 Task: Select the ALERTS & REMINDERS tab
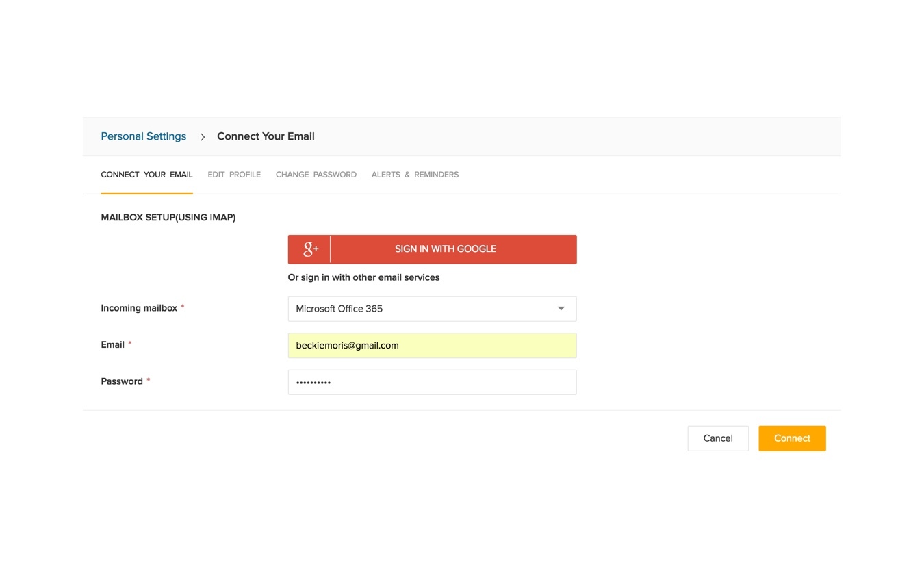(415, 175)
